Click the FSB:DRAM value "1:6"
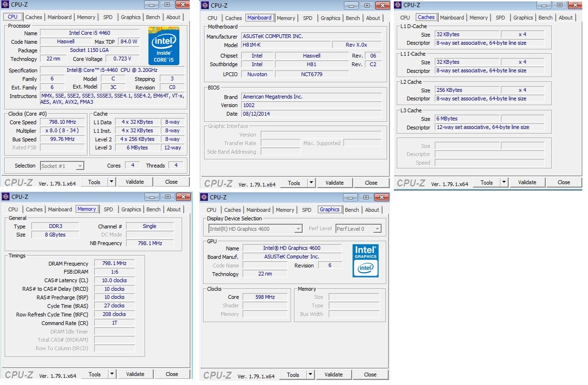 tap(114, 272)
